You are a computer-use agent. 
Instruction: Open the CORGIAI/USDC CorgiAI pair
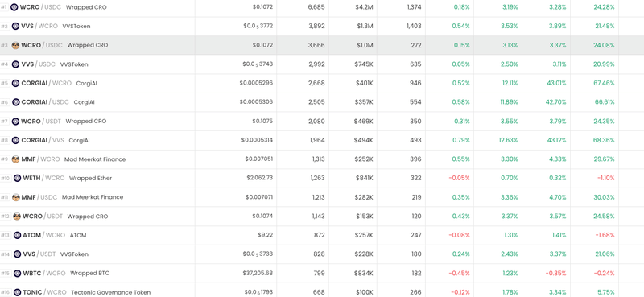322,102
